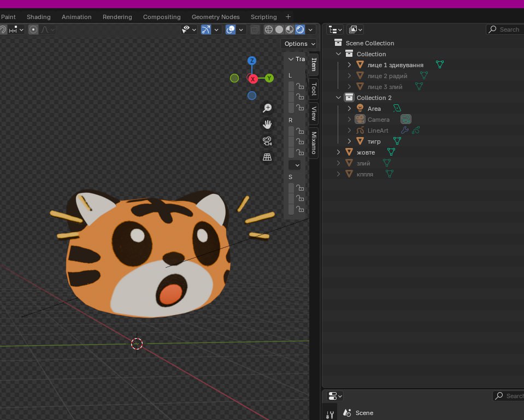Open the viewport Options dropdown

coord(299,44)
